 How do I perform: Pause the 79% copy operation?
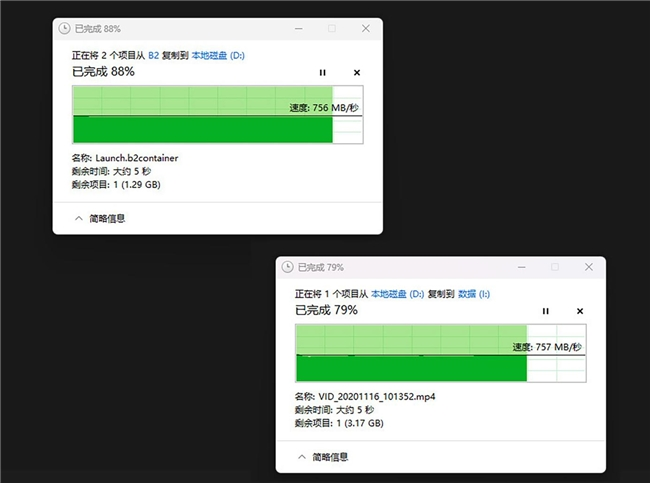(546, 311)
